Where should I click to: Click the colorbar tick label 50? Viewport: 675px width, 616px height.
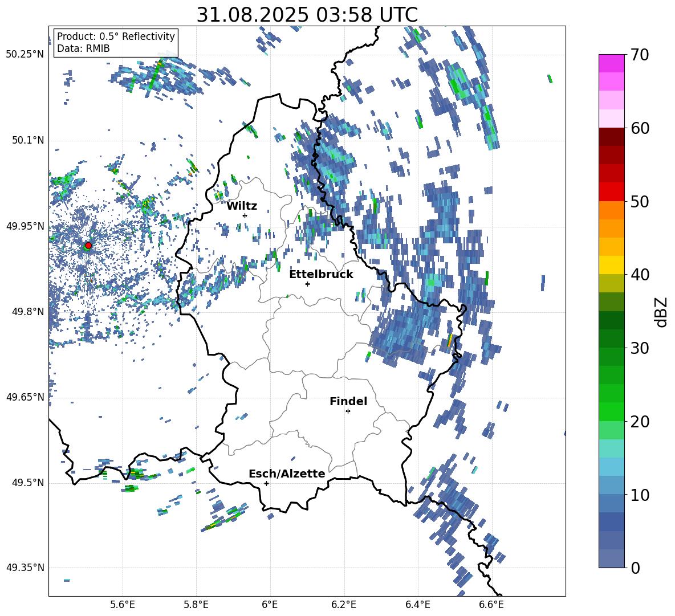tap(639, 202)
